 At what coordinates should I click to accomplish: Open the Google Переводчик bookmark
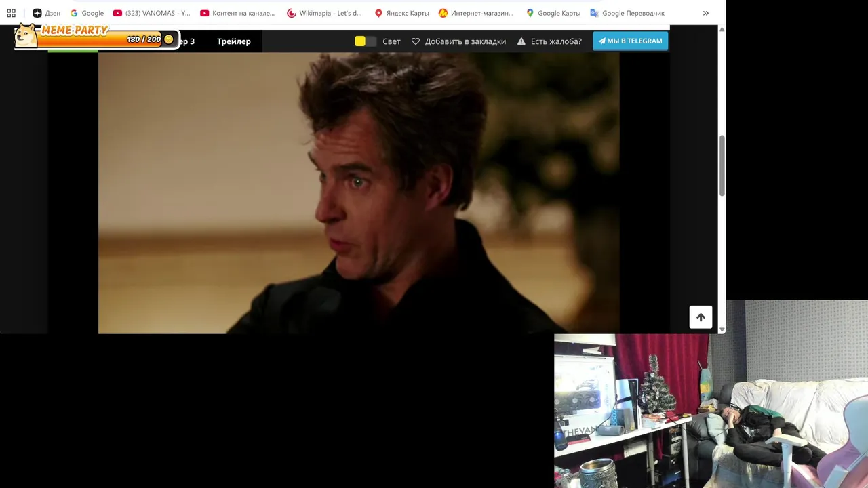(x=627, y=13)
